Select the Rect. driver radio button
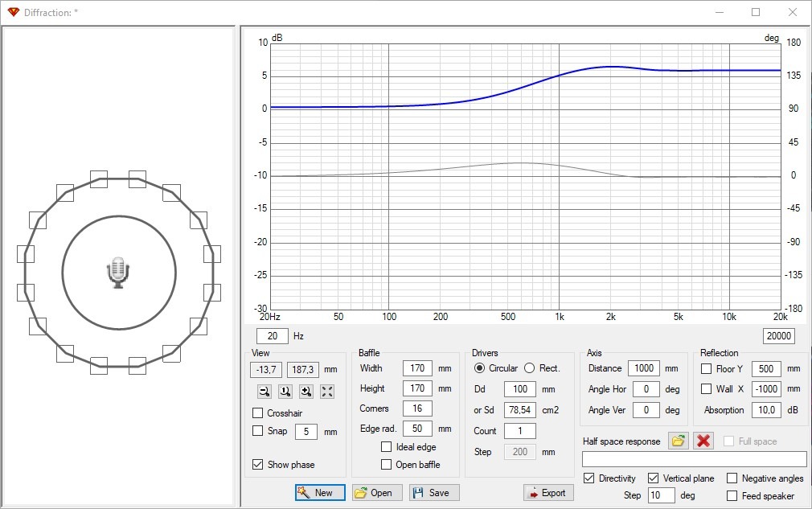812x509 pixels. click(529, 367)
